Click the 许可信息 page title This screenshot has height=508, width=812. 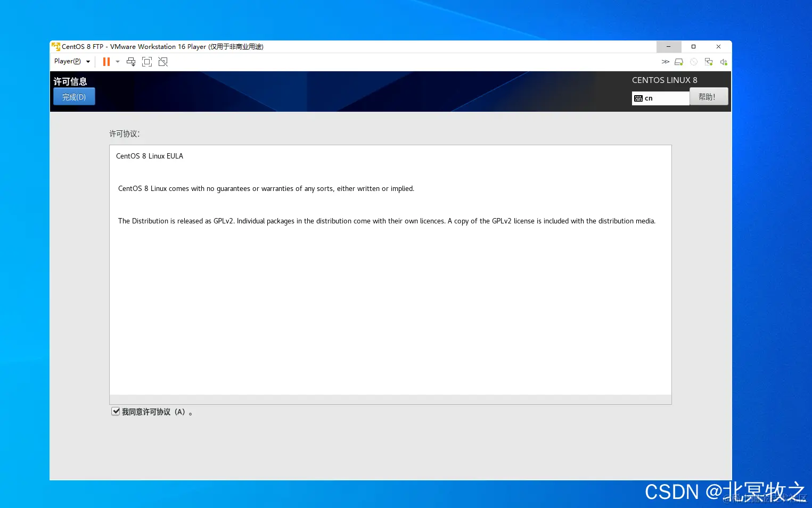pyautogui.click(x=70, y=81)
